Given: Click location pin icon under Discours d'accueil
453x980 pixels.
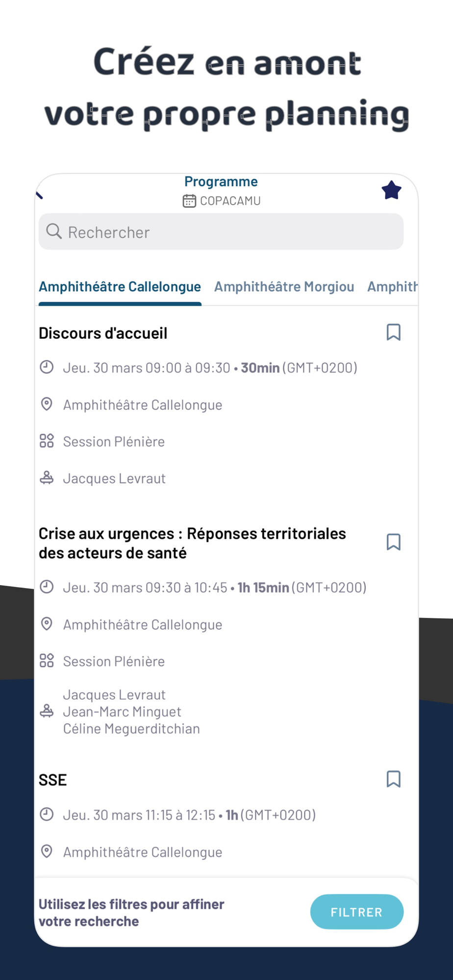Looking at the screenshot, I should pyautogui.click(x=47, y=404).
